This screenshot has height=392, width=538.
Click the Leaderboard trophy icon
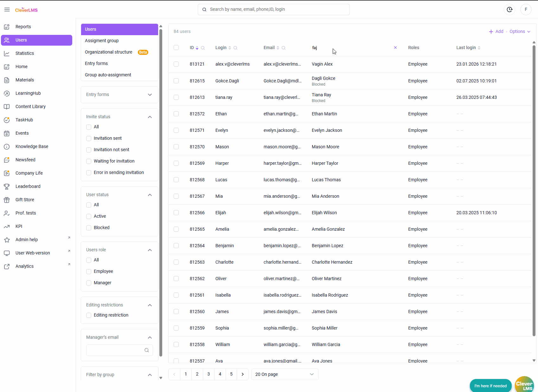[x=7, y=187]
